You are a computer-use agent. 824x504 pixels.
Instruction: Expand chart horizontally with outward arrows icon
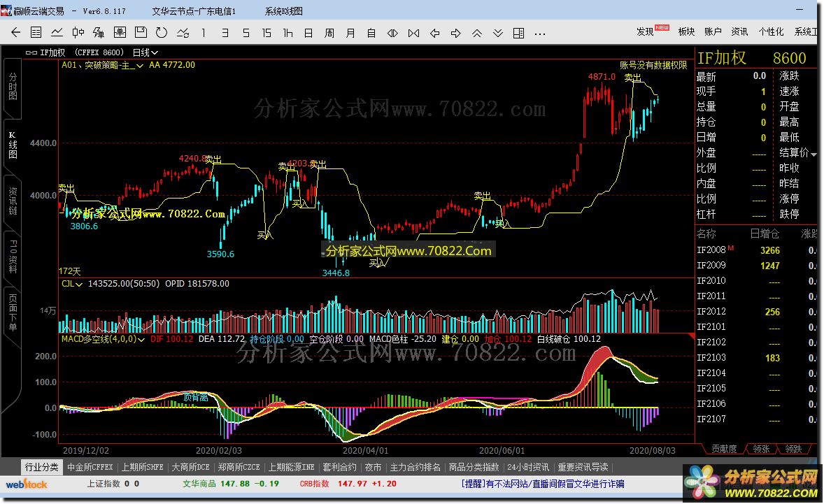[392, 33]
